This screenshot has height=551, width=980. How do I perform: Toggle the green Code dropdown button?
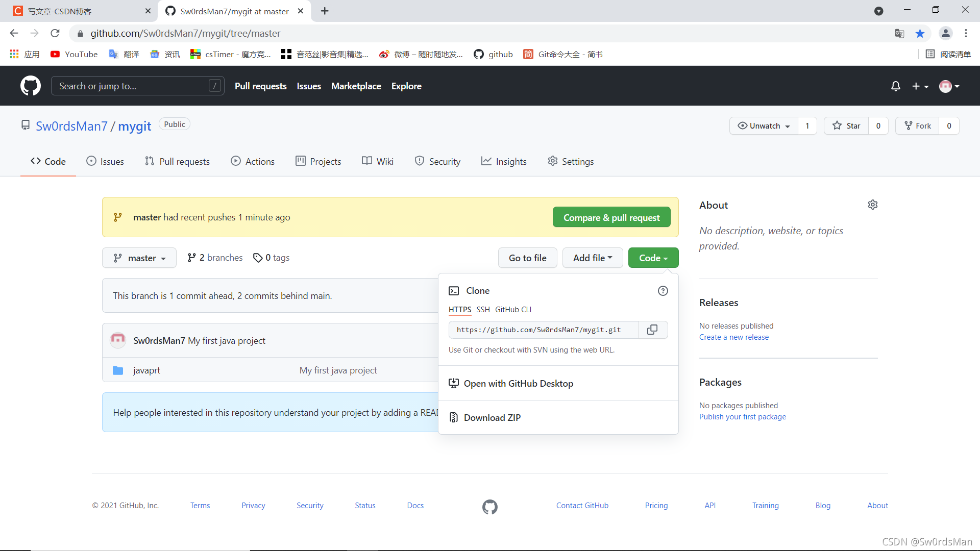[x=653, y=258]
